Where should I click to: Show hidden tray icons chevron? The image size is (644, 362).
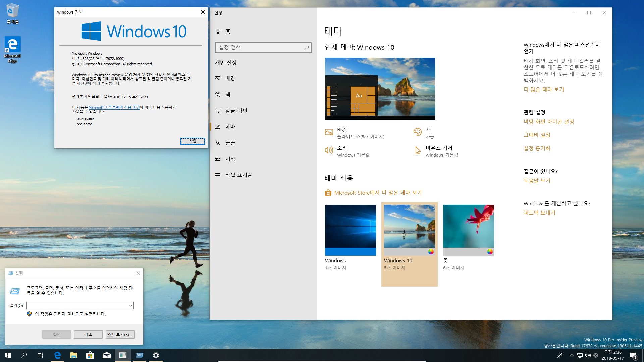[x=572, y=355]
